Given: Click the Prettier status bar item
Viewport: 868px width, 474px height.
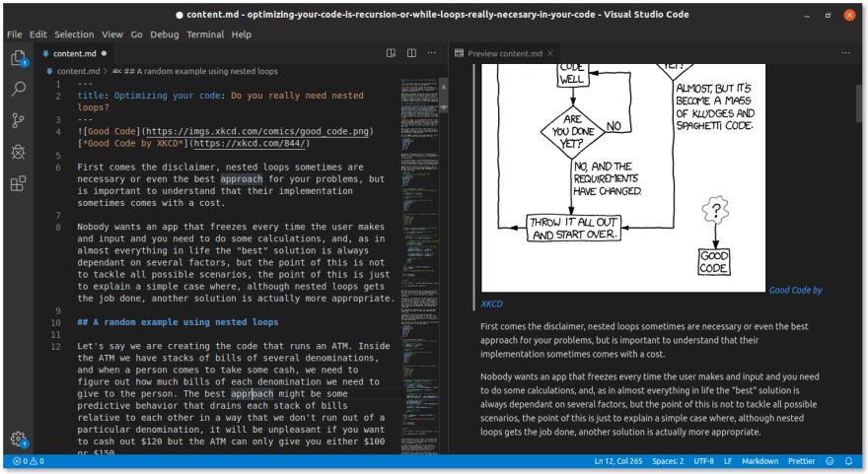Looking at the screenshot, I should (801, 461).
